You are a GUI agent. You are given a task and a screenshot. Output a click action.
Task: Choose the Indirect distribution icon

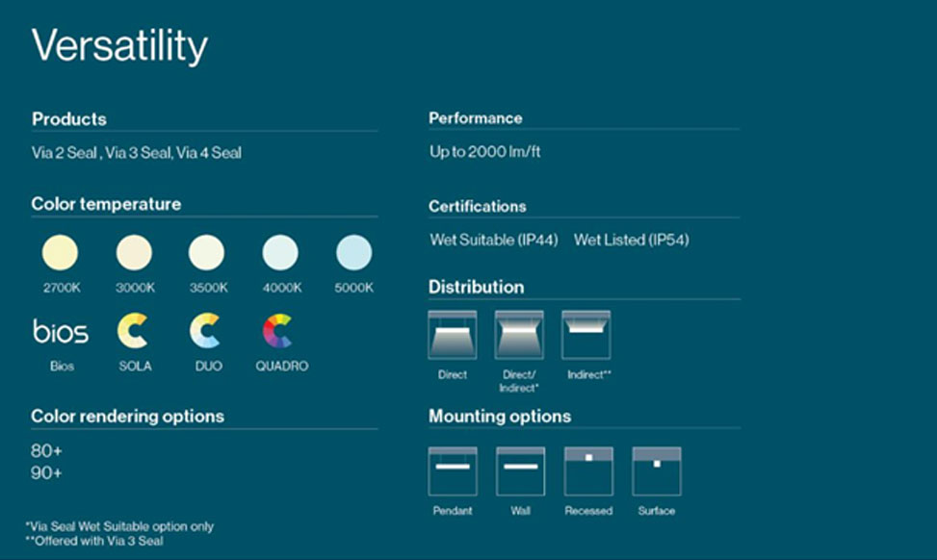586,335
